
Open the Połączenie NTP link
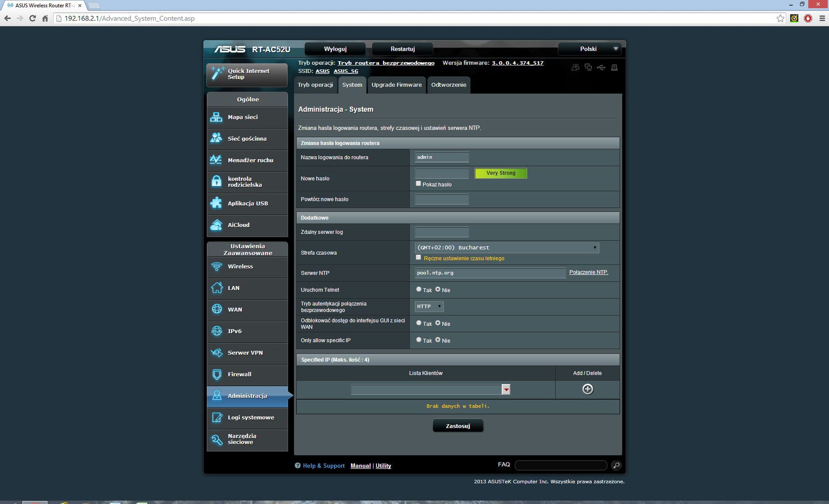pos(589,272)
